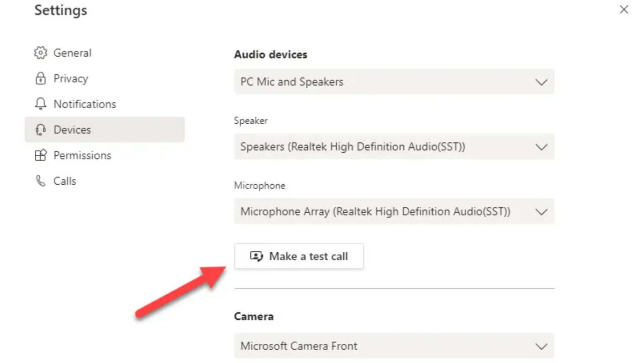This screenshot has height=363, width=644.
Task: Click the Settings title heading
Action: click(x=60, y=10)
